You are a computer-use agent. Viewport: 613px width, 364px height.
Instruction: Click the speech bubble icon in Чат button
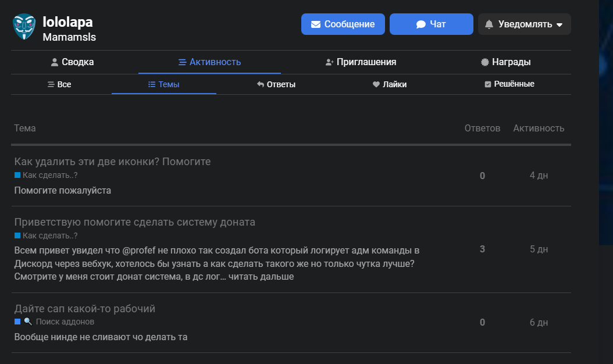[420, 24]
